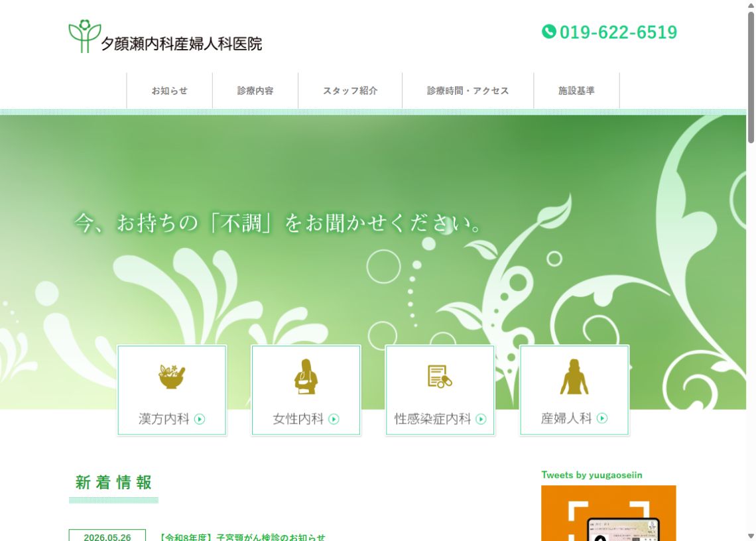Click the female silhouette icon for 産婦人科
The height and width of the screenshot is (541, 756).
click(574, 377)
